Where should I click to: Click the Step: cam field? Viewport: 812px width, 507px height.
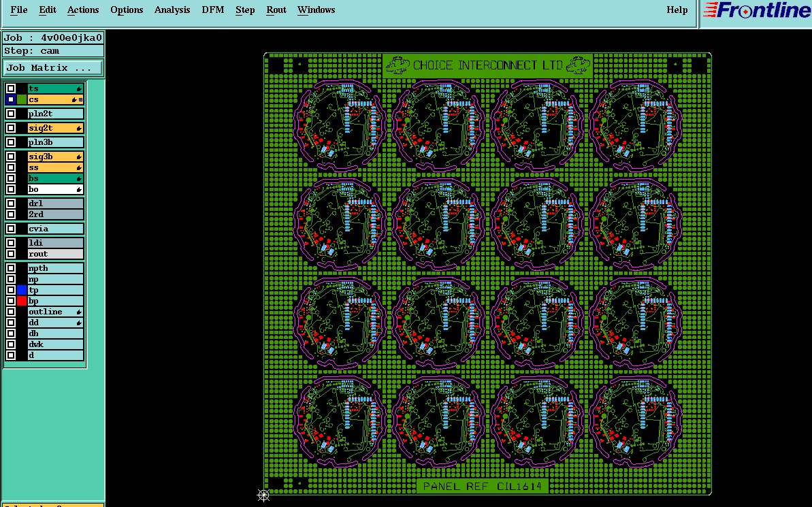coord(53,51)
